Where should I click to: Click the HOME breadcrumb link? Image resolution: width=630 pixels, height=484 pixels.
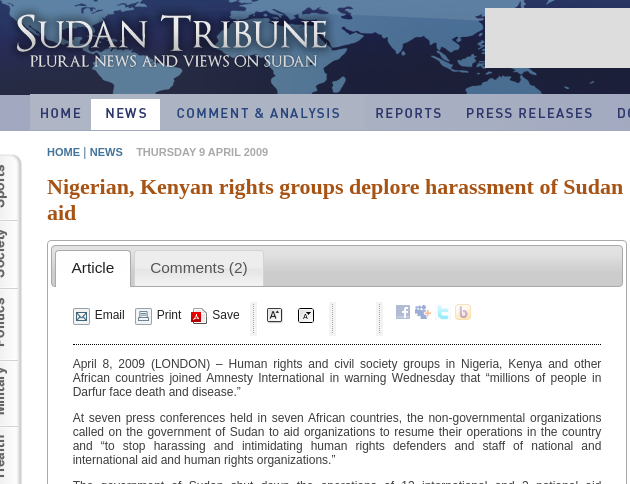[63, 152]
